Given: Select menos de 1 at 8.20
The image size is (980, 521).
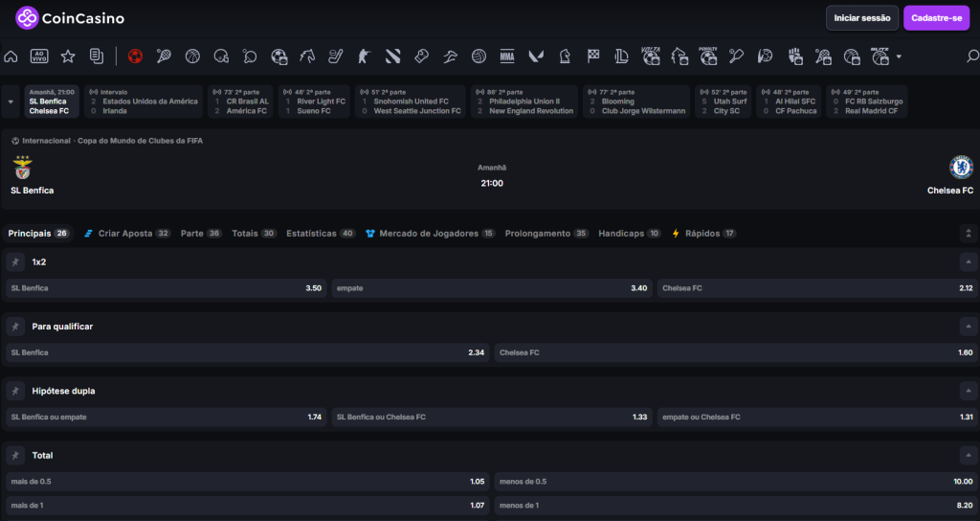Looking at the screenshot, I should pyautogui.click(x=736, y=506).
